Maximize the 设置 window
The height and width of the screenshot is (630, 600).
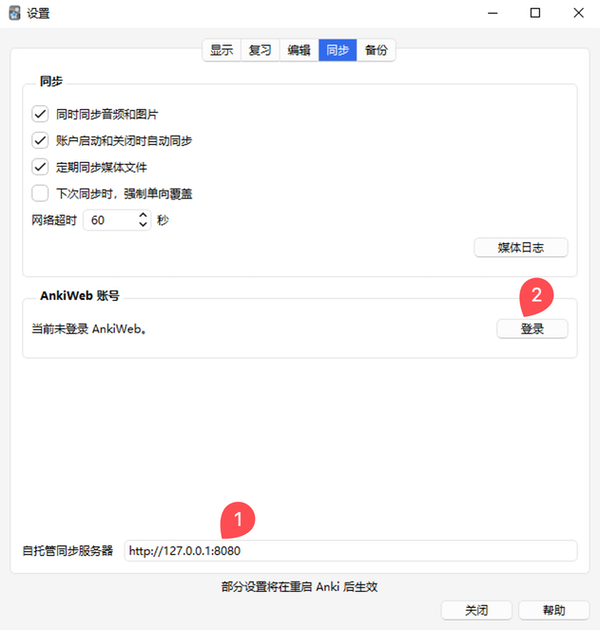pyautogui.click(x=535, y=13)
